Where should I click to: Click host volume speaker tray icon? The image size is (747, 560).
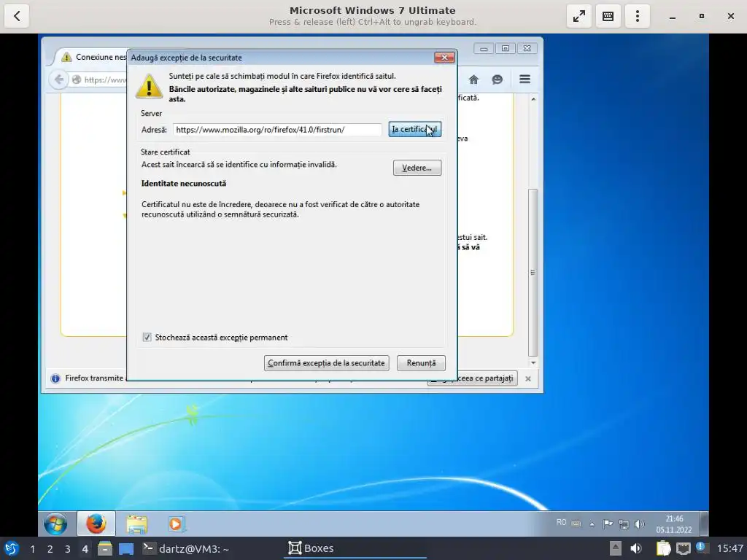click(635, 548)
